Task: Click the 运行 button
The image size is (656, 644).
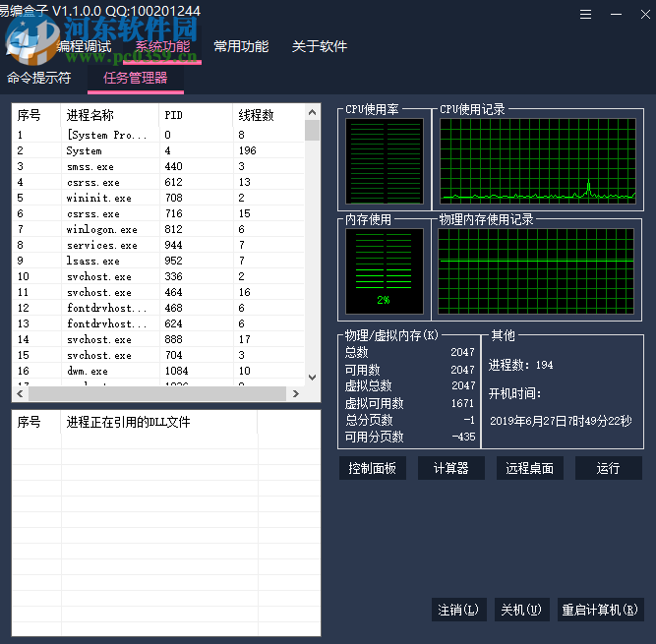Action: pos(609,468)
